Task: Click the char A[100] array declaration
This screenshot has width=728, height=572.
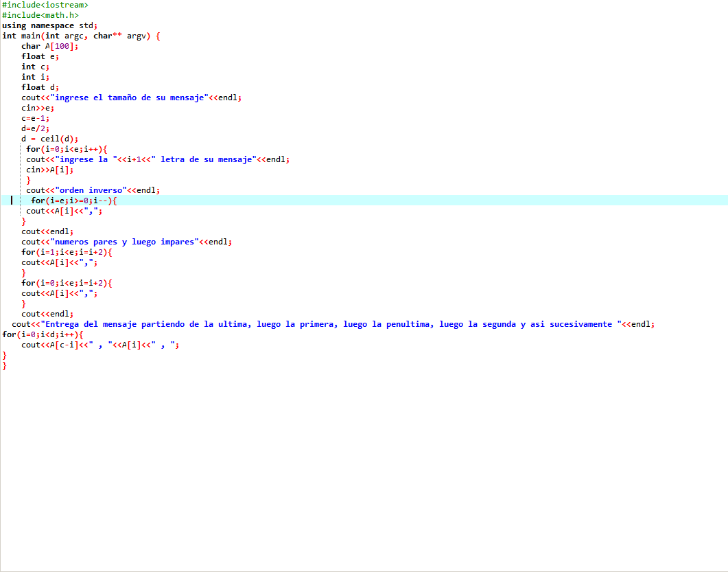Action: click(49, 46)
